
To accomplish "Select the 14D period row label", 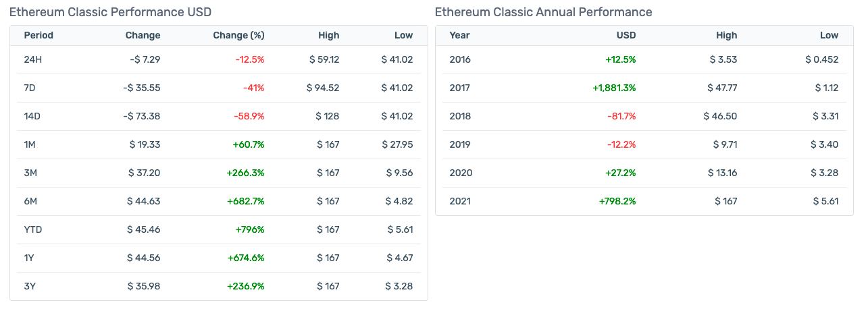I will click(x=32, y=116).
